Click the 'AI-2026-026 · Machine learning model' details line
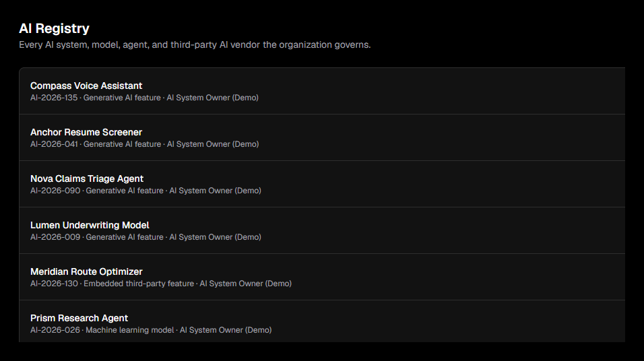The height and width of the screenshot is (361, 644). point(151,330)
